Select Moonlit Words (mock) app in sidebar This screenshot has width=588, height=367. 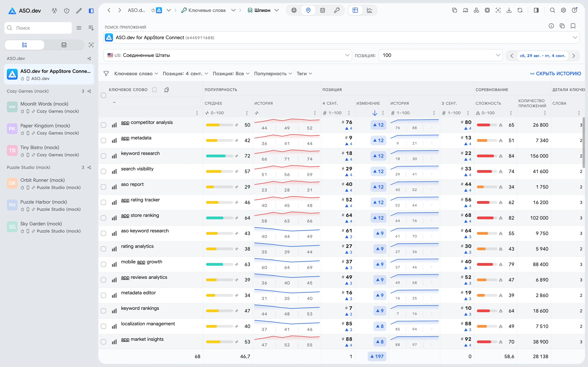click(x=49, y=107)
